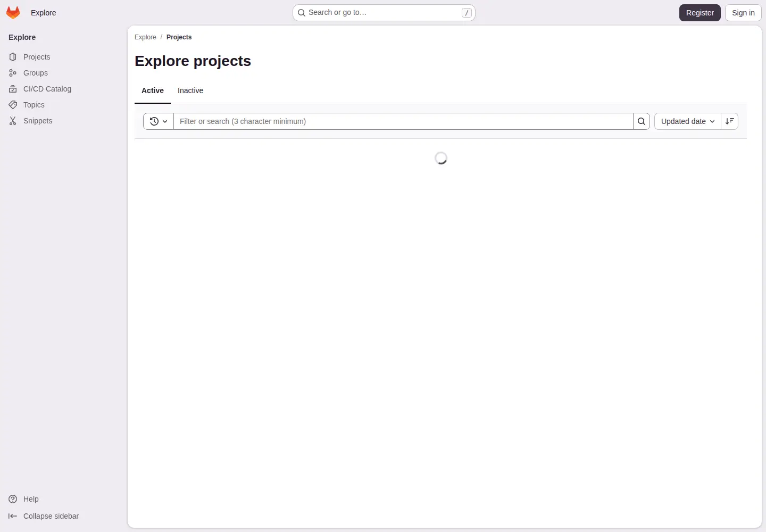Open the recent searches history dropdown

click(159, 121)
